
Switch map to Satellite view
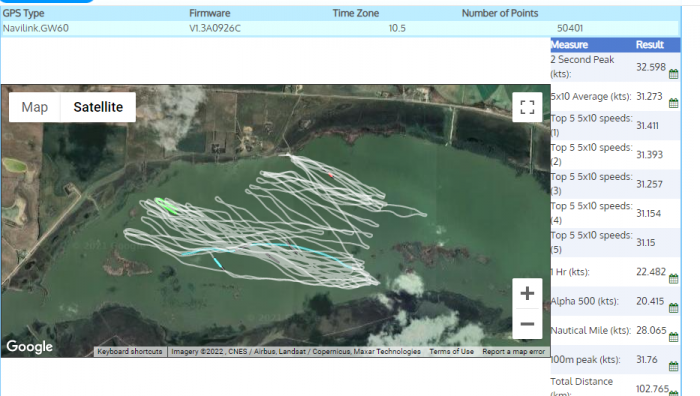click(98, 107)
